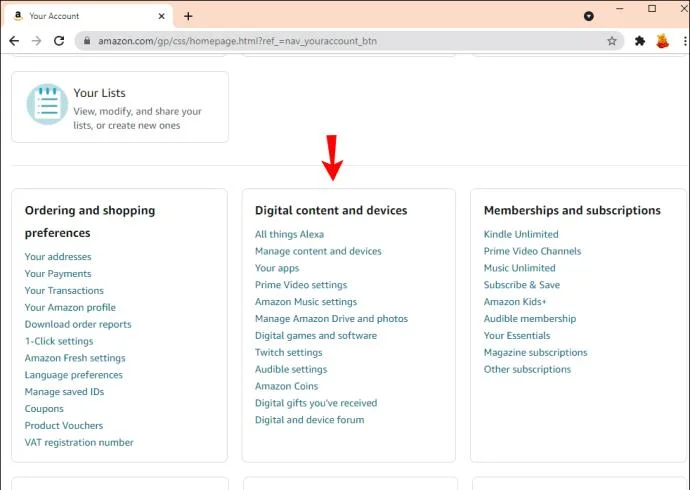Image resolution: width=690 pixels, height=490 pixels.
Task: Click the browser forward arrow
Action: coord(37,41)
